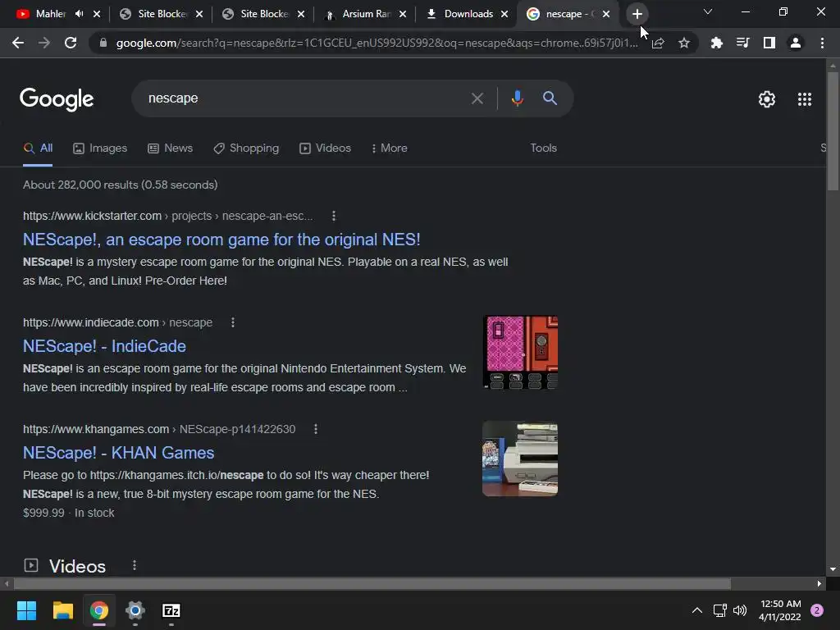Clear the search box with the X icon
The width and height of the screenshot is (840, 630).
tap(477, 98)
